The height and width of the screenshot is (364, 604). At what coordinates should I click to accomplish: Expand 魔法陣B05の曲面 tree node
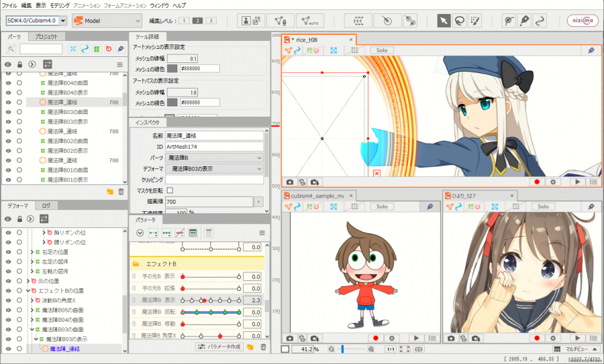(x=32, y=310)
